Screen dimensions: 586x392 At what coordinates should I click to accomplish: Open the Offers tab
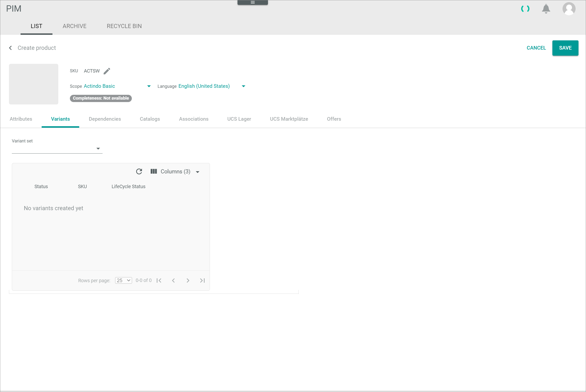(x=334, y=119)
